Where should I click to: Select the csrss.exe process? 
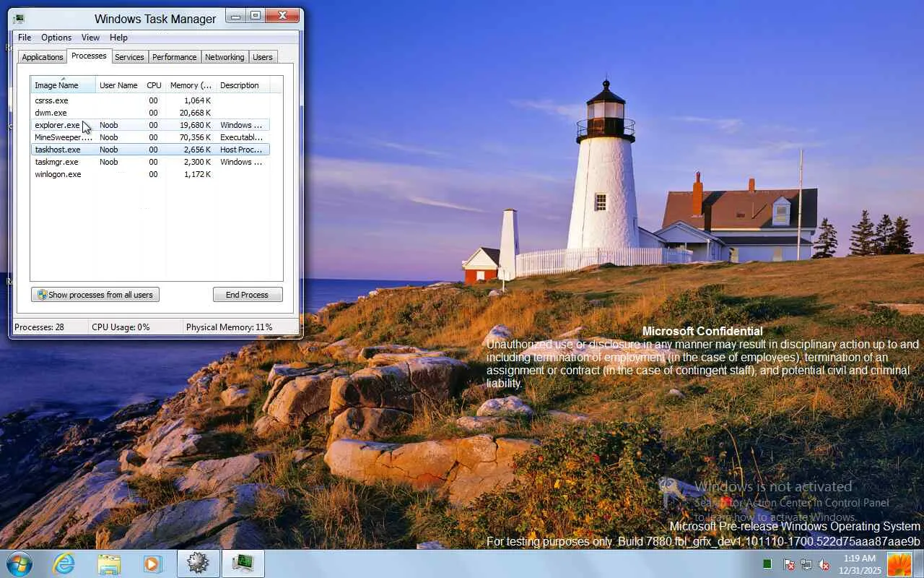(x=150, y=100)
